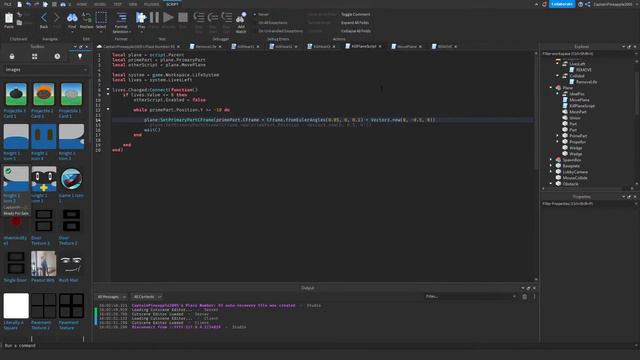Open the MODEL ribbon tab

pyautogui.click(x=100, y=4)
